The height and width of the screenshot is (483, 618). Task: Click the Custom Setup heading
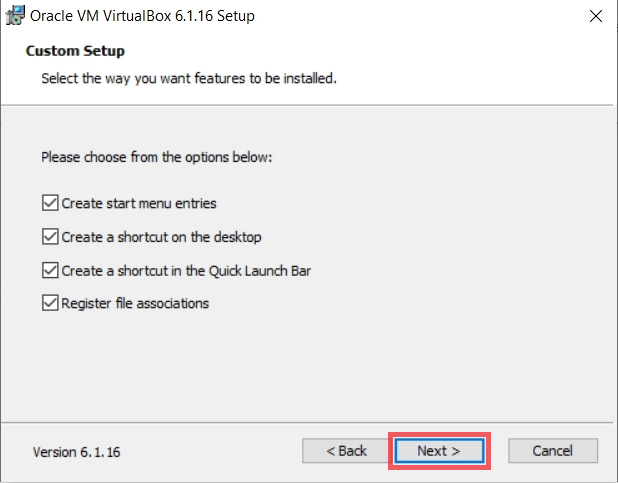[x=75, y=51]
